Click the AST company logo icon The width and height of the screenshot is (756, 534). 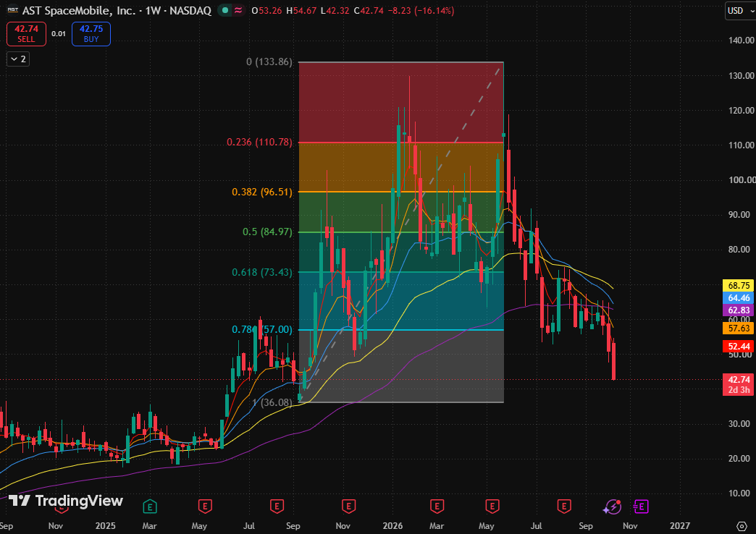tap(12, 10)
